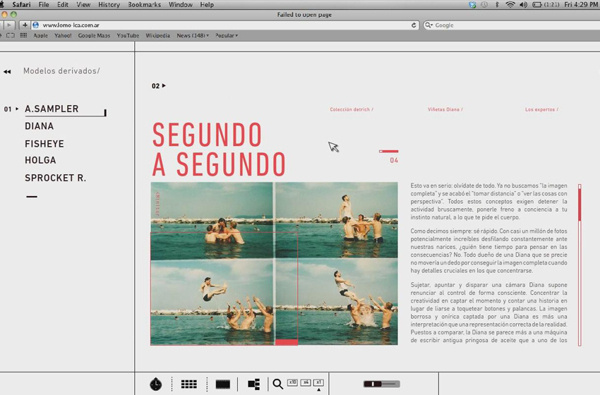The width and height of the screenshot is (600, 395).
Task: Click the red vertical text scrollbar
Action: (580, 265)
